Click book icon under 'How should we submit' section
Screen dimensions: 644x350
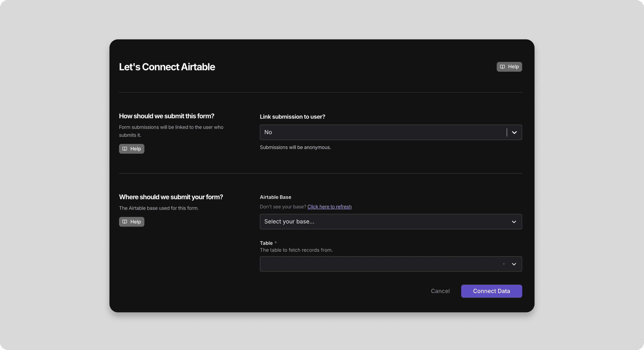(x=125, y=149)
